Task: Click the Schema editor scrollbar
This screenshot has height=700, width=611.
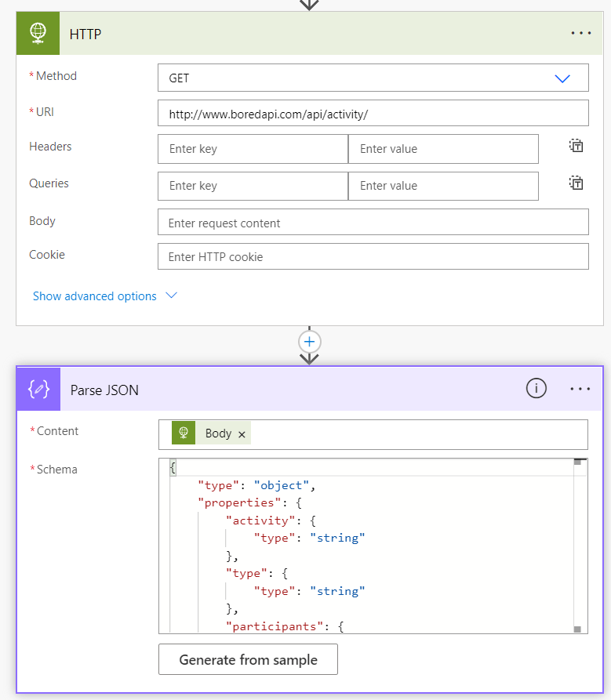Action: 577,546
